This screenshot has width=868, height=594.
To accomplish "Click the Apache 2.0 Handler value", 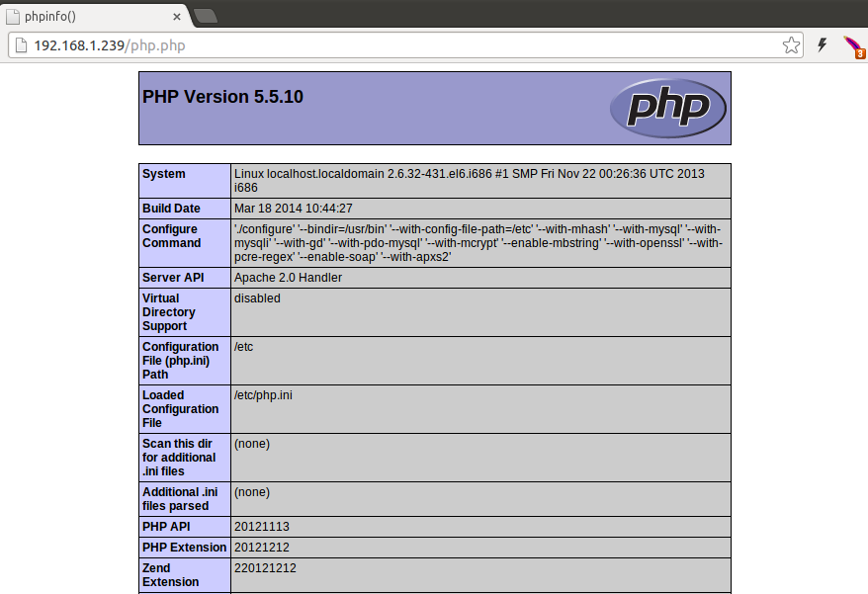I will [x=288, y=278].
